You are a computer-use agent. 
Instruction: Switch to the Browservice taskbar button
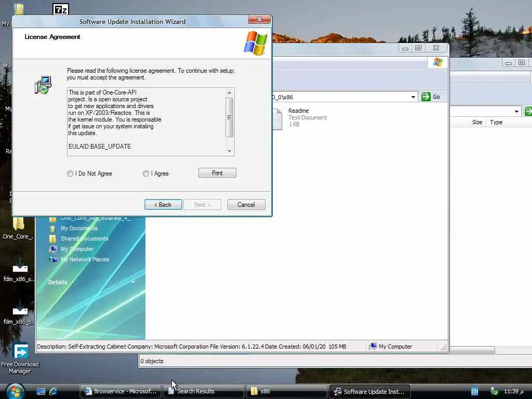click(121, 391)
